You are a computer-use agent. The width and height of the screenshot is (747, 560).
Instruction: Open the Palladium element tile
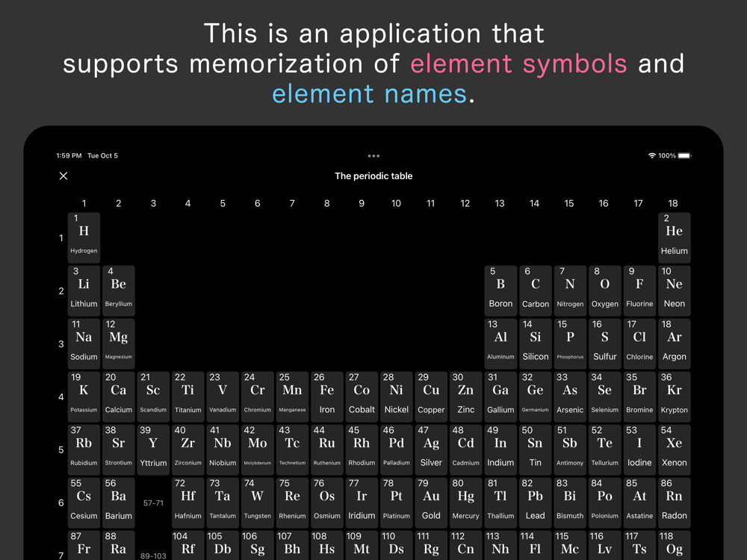(397, 450)
